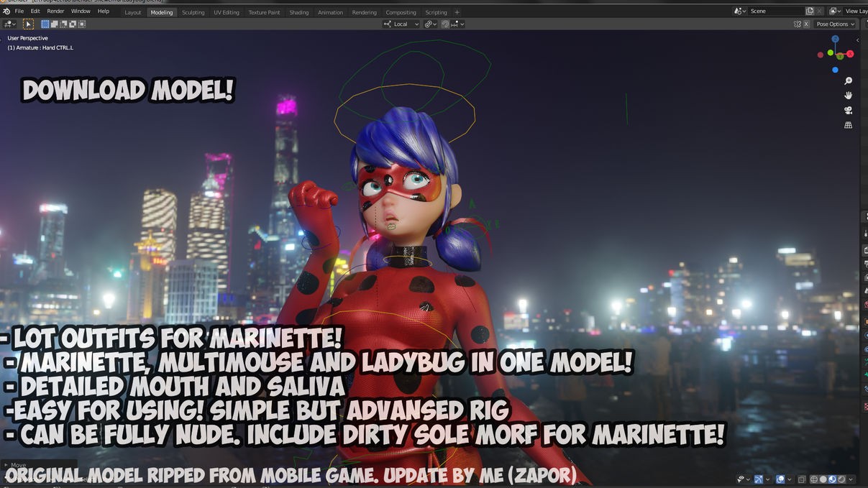Image resolution: width=868 pixels, height=488 pixels.
Task: Click the Z axis on navigation gizmo
Action: [835, 39]
